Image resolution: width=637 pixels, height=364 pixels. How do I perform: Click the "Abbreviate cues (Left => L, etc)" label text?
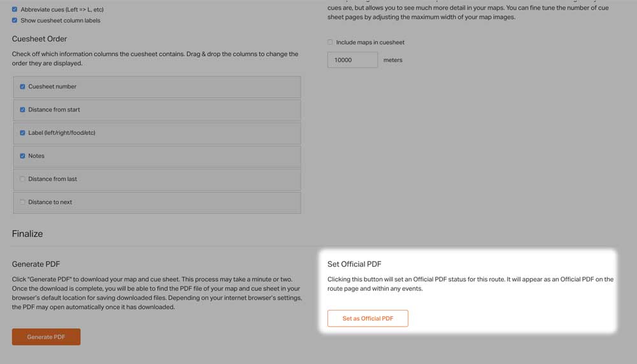point(62,10)
